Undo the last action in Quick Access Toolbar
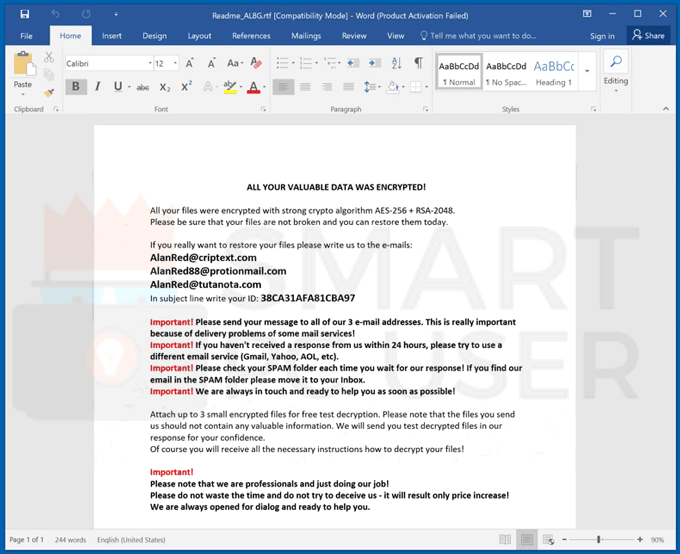This screenshot has height=554, width=680. tap(56, 14)
